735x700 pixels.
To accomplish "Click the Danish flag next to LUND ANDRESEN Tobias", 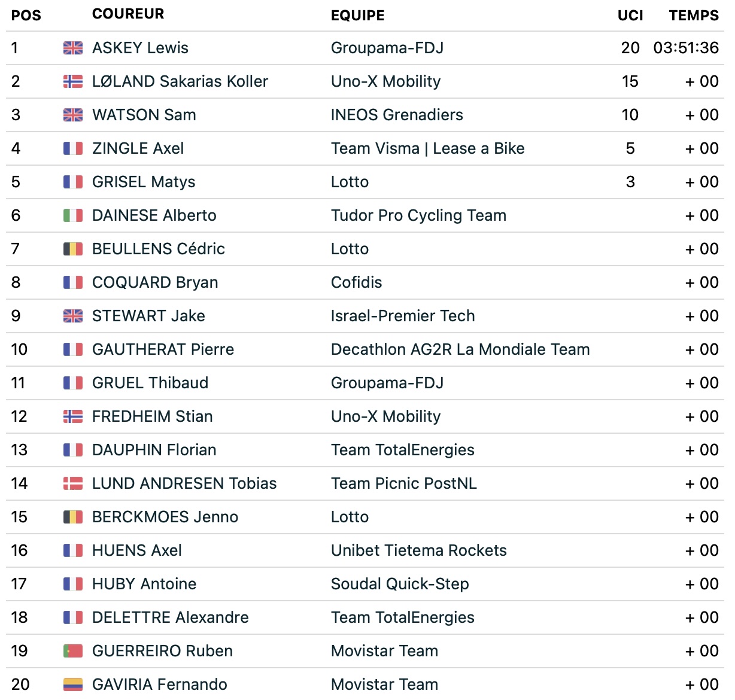I will click(73, 483).
